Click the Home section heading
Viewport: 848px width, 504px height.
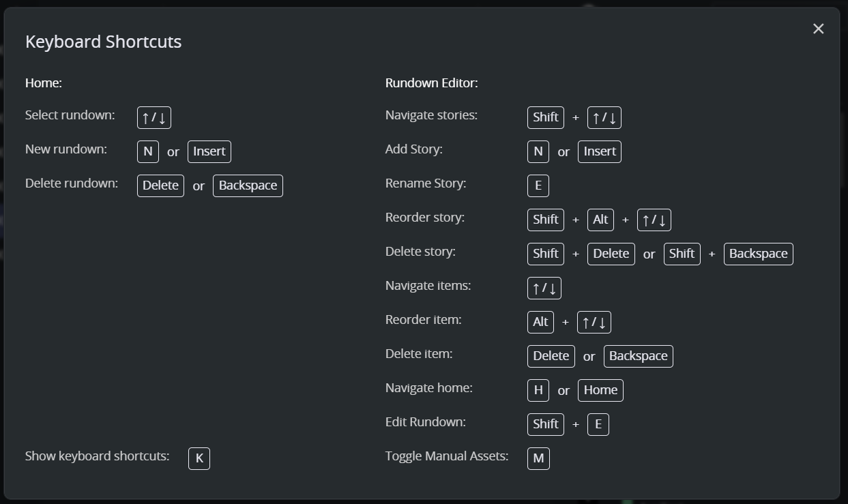tap(44, 83)
